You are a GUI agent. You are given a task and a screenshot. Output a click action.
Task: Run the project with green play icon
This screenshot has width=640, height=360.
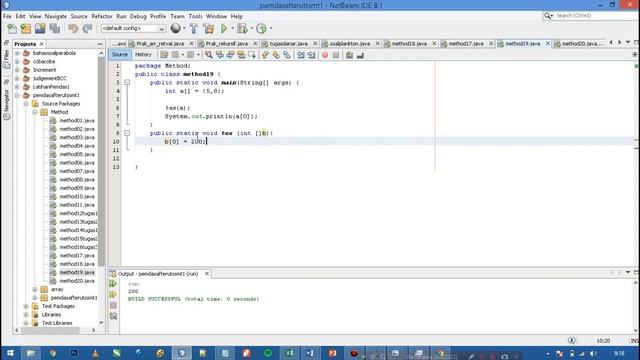[224, 28]
